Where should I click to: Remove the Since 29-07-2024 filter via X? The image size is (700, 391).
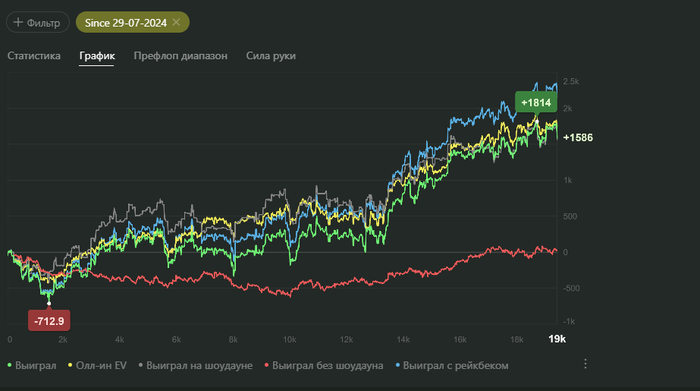pyautogui.click(x=176, y=22)
